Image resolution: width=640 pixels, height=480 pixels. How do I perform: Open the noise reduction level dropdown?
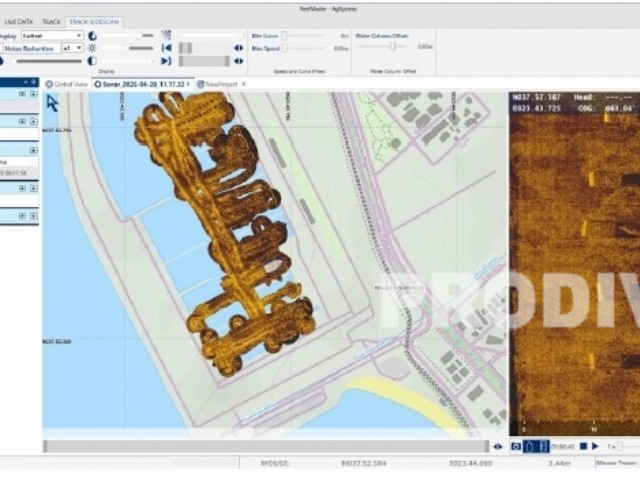tap(72, 47)
